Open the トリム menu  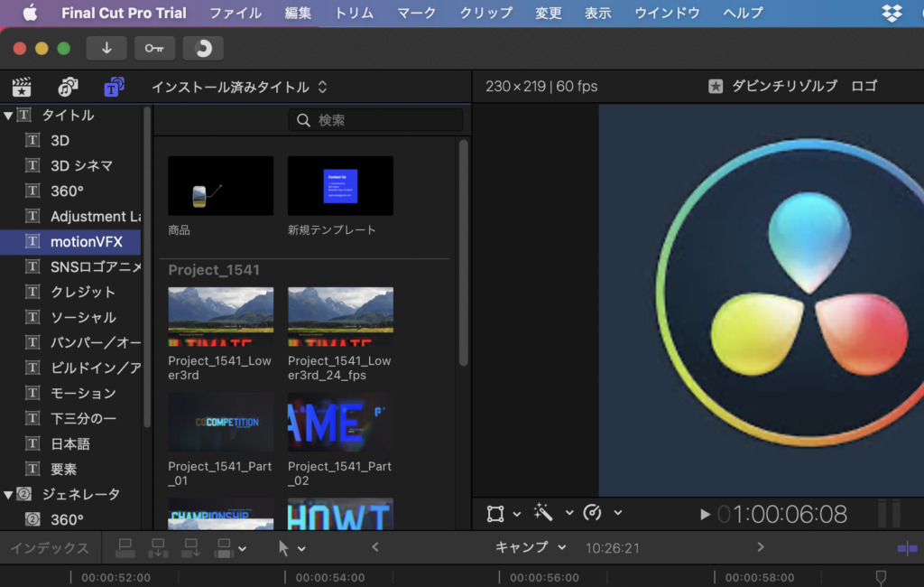pos(354,13)
